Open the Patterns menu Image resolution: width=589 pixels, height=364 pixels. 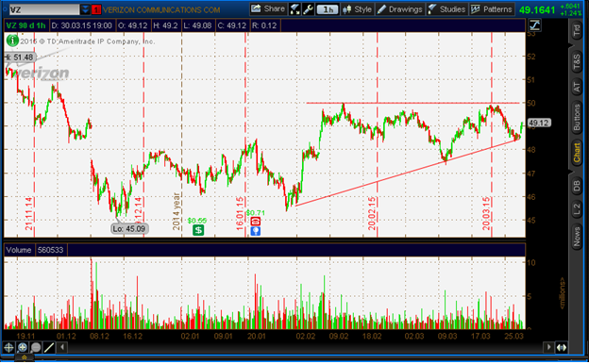tap(492, 9)
